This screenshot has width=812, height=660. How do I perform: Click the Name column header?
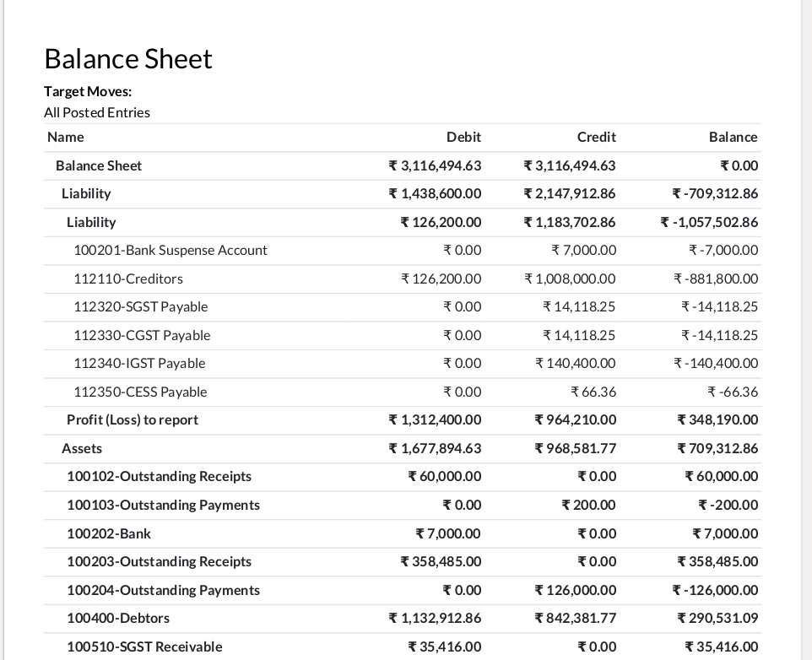tap(66, 137)
